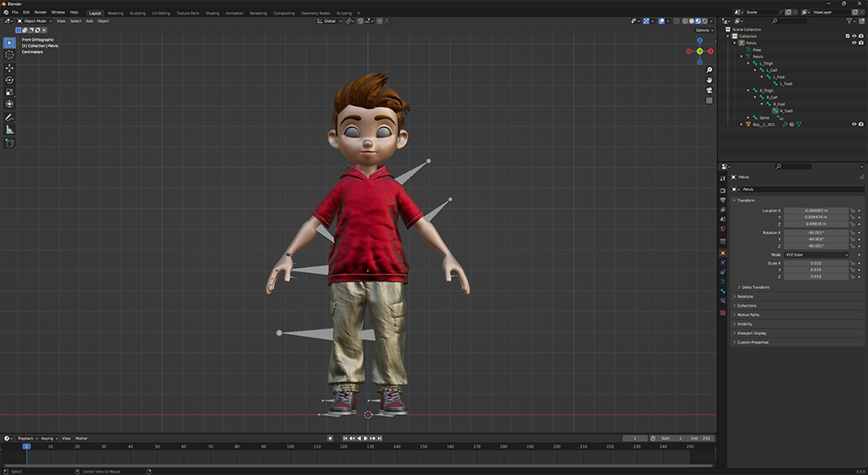Click the current frame marker in timeline
Viewport: 868px width, 475px height.
tap(26, 446)
